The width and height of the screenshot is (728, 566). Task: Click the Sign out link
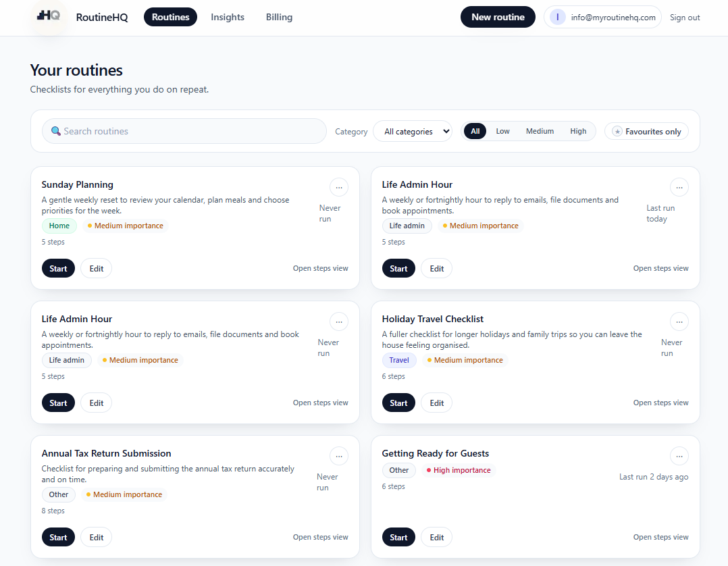(x=685, y=18)
